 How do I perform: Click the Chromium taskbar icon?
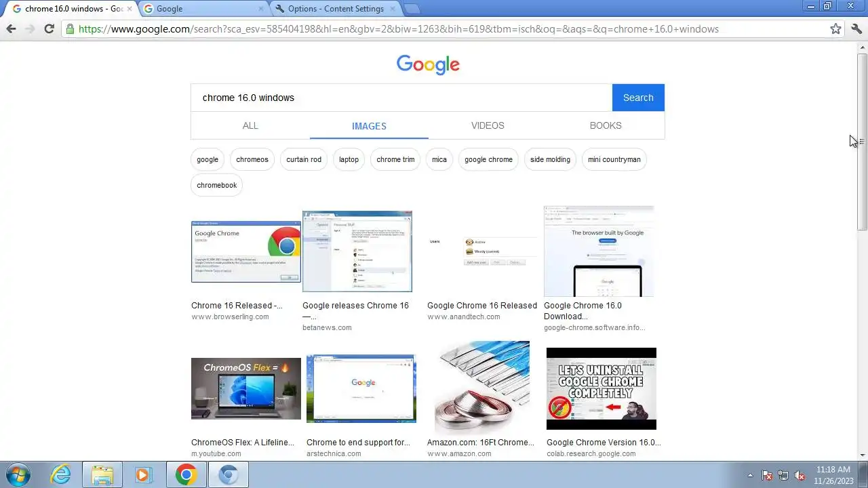(228, 474)
